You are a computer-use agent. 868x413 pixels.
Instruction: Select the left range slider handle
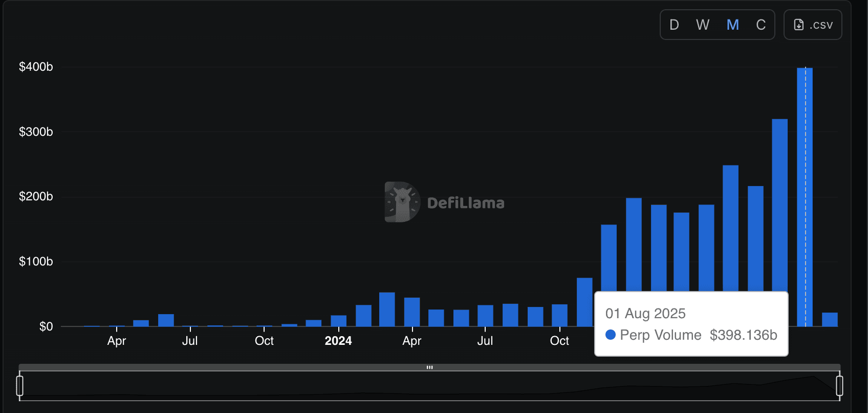[20, 386]
